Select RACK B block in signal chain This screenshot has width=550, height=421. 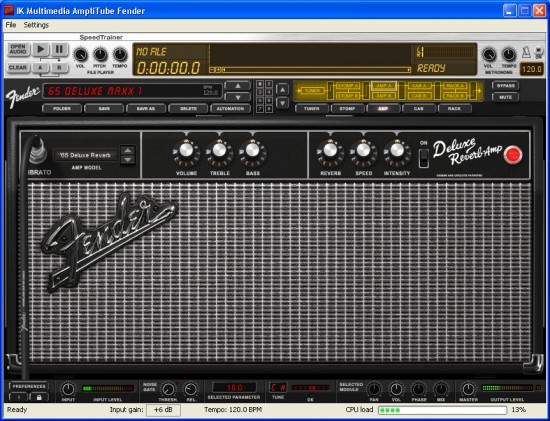pyautogui.click(x=455, y=96)
